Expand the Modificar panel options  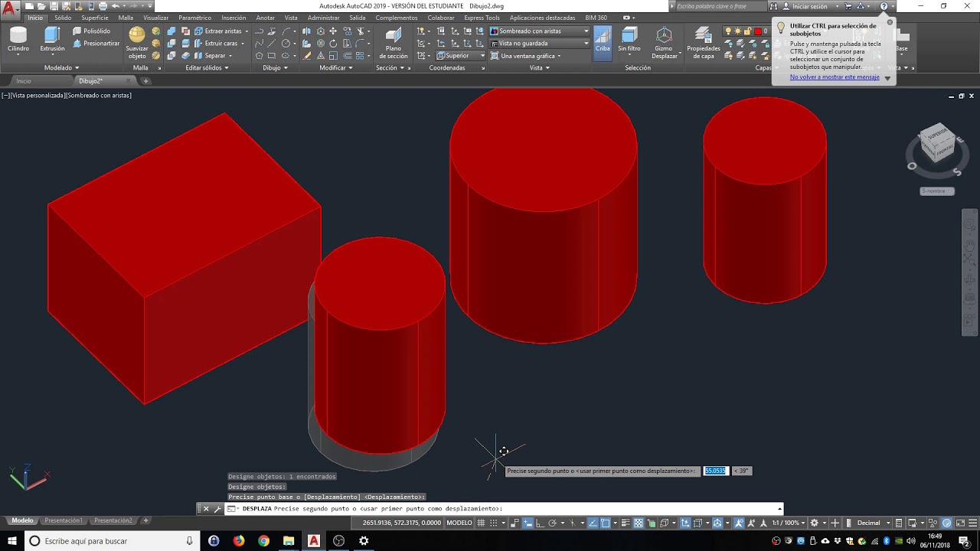(336, 67)
